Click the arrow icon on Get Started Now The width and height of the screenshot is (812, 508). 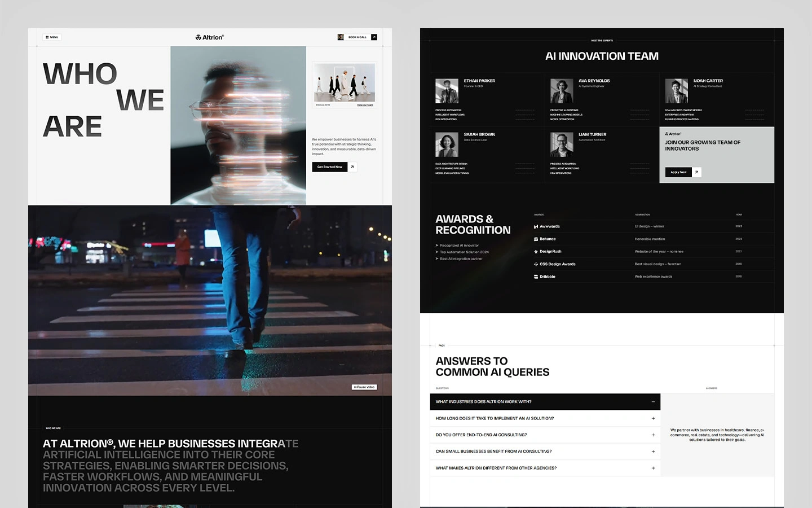click(352, 167)
